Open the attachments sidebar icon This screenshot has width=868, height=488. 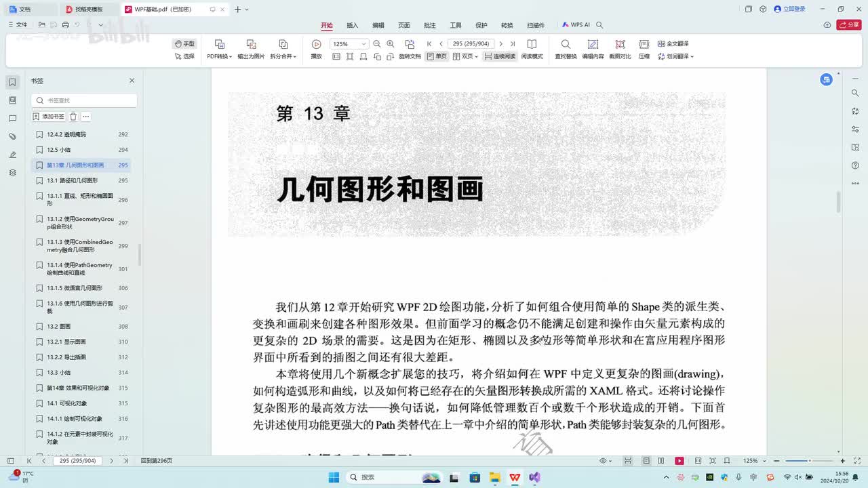click(x=12, y=136)
